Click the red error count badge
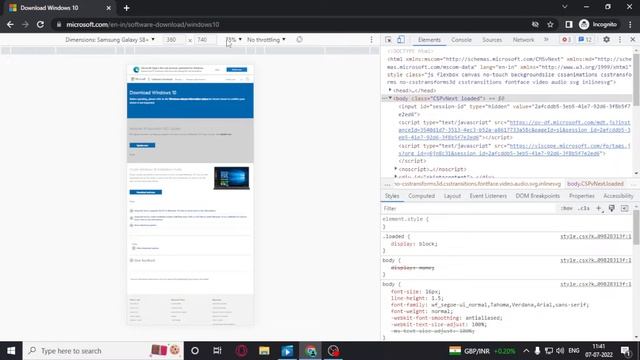Image resolution: width=640 pixels, height=360 pixels. (566, 40)
